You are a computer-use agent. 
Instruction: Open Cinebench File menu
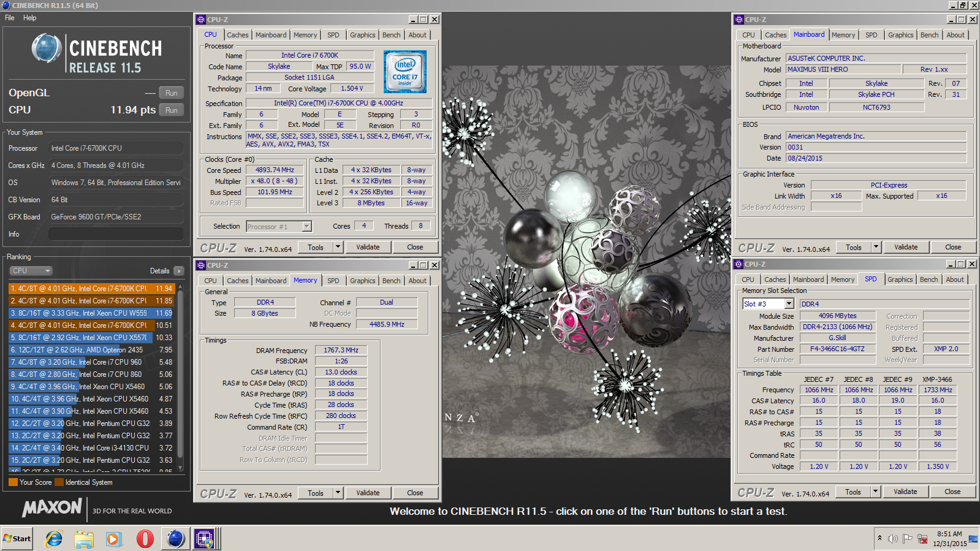click(10, 18)
